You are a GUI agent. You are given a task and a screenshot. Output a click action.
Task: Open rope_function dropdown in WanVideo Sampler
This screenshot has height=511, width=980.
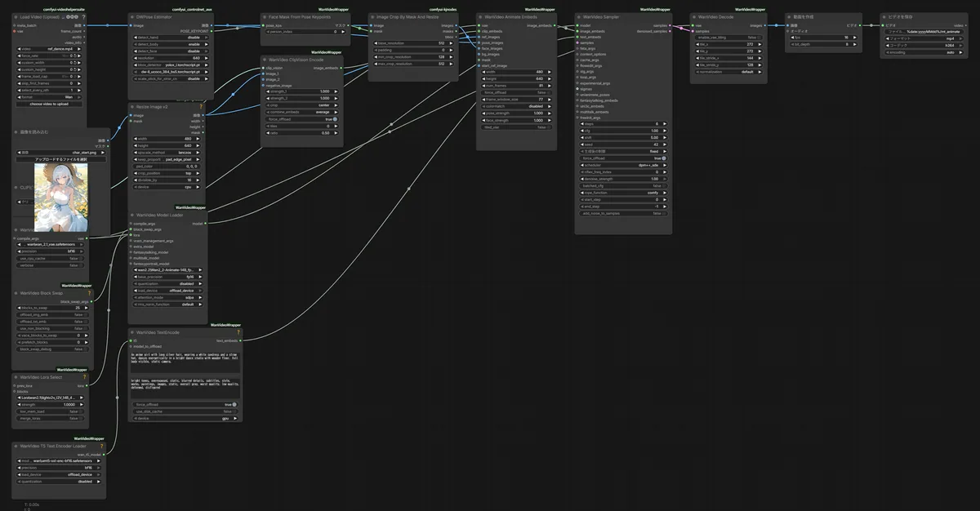(623, 193)
